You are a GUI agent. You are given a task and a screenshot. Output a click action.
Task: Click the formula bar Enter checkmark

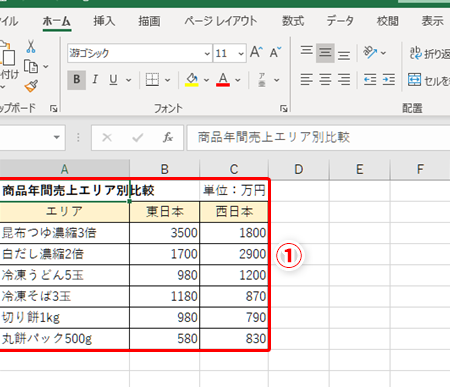[x=137, y=137]
